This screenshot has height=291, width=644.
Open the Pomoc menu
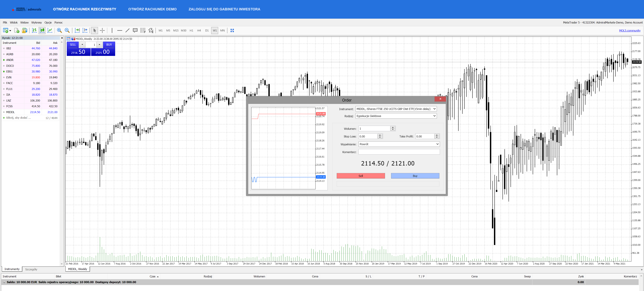pyautogui.click(x=59, y=22)
